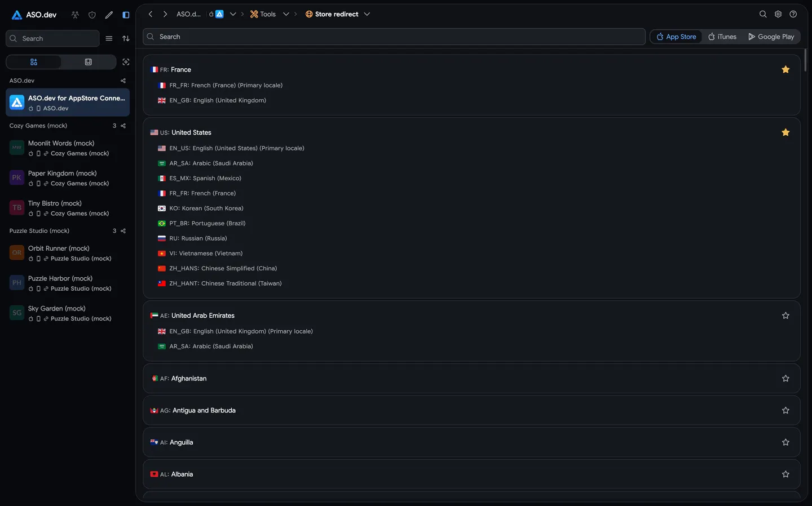Open the magnifier search icon in top bar
This screenshot has width=812, height=506.
coord(763,14)
